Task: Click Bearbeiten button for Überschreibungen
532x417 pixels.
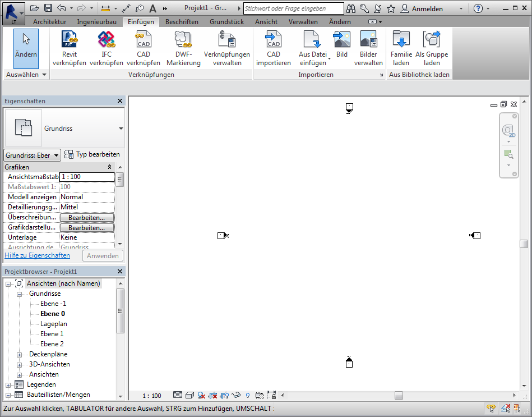Action: (87, 217)
